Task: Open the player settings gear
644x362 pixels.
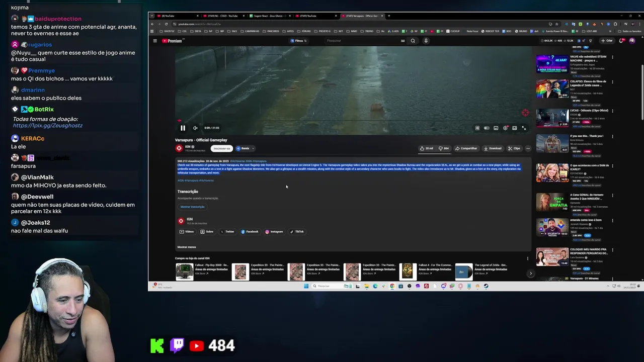Action: [x=505, y=128]
